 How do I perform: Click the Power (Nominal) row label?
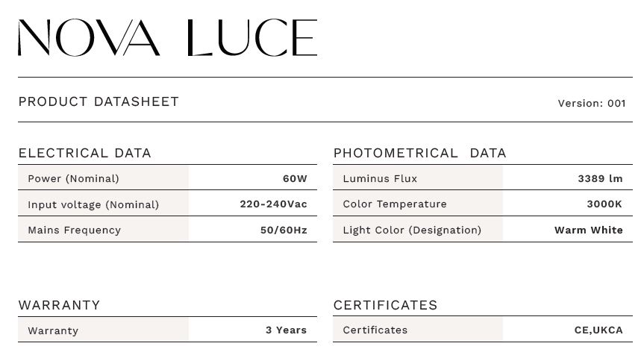73,178
